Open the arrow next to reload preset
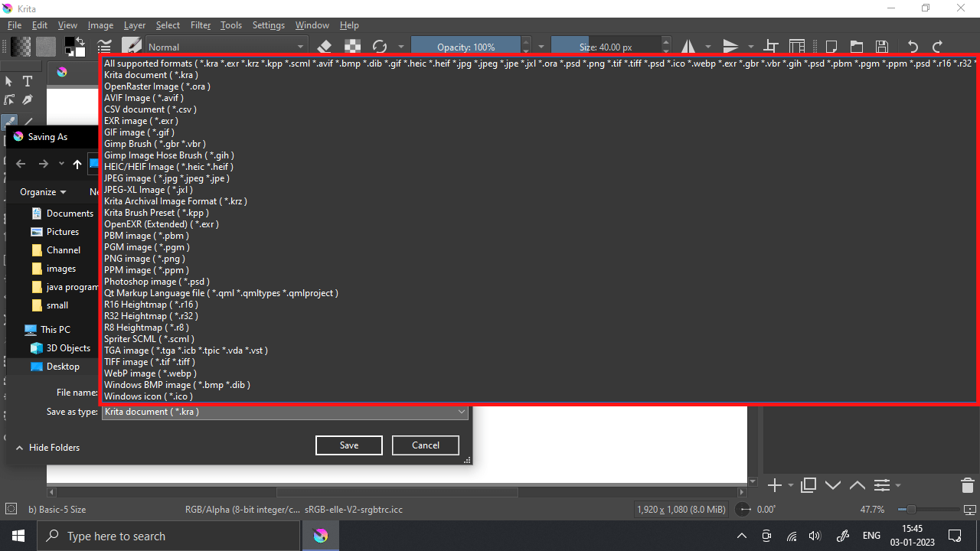The image size is (980, 551). click(400, 47)
